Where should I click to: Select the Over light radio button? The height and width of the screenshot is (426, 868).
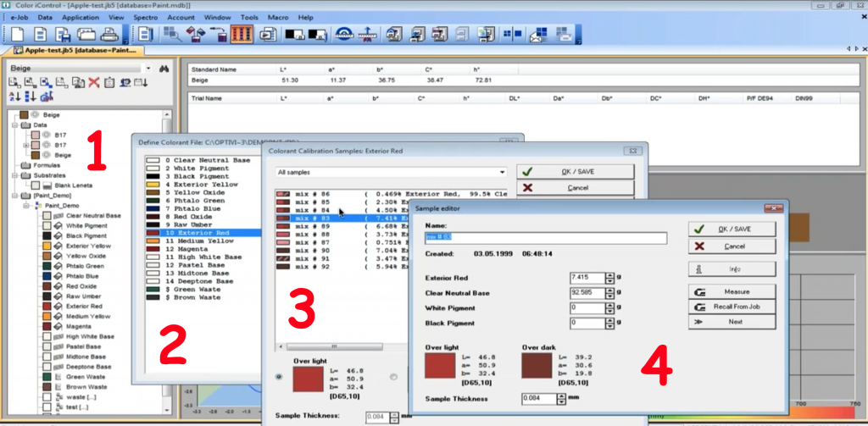[x=281, y=377]
